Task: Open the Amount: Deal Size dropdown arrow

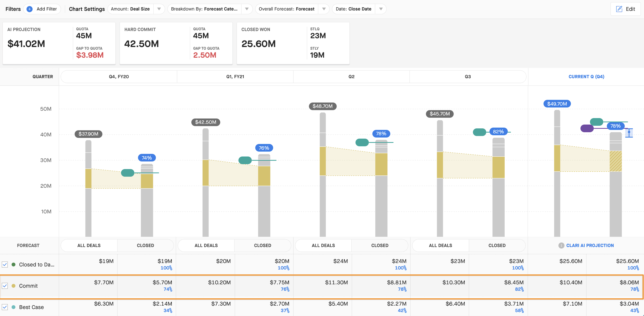Action: tap(159, 9)
